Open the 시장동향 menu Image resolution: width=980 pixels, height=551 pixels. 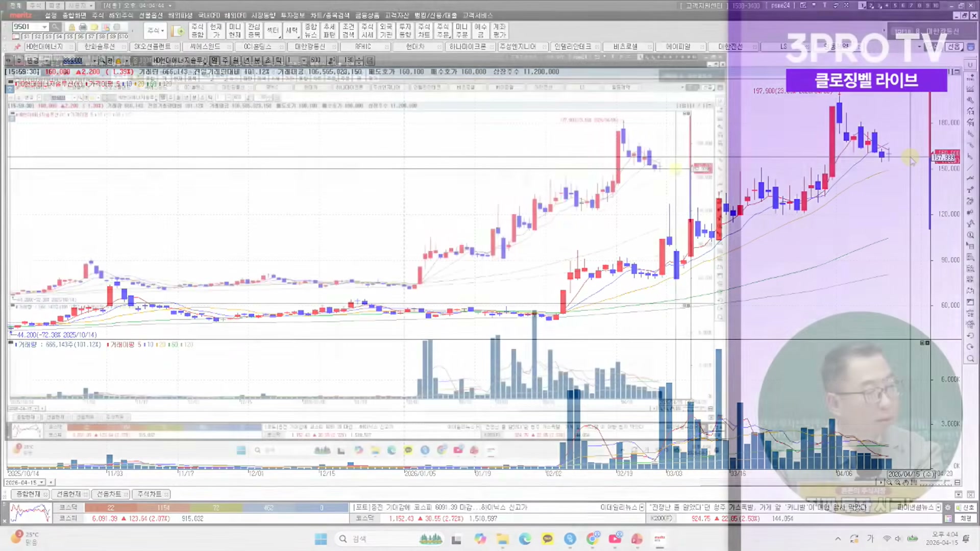click(x=264, y=15)
